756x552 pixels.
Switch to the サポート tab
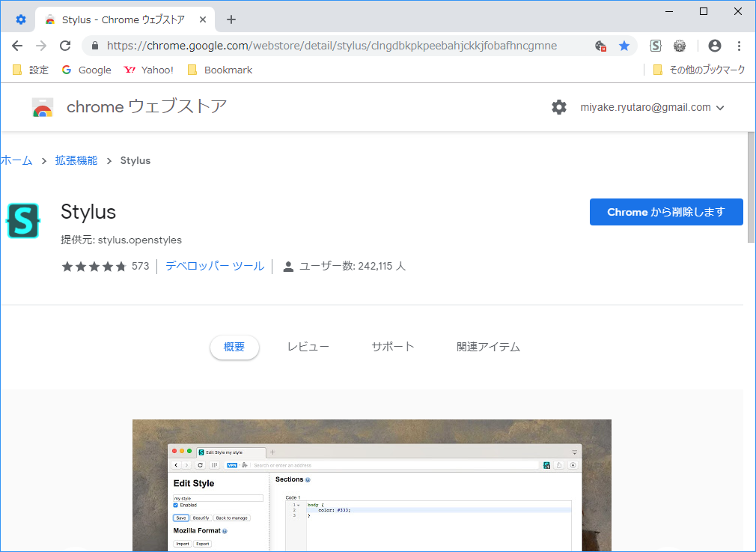pyautogui.click(x=392, y=347)
